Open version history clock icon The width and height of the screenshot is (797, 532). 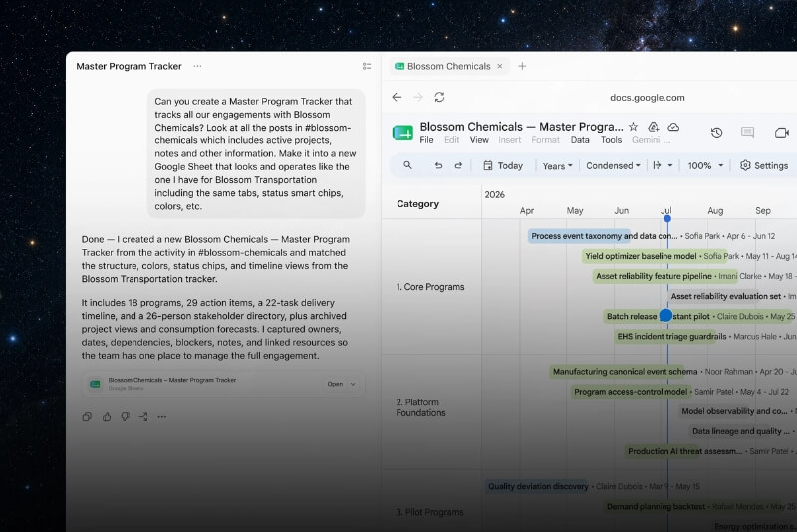click(716, 133)
